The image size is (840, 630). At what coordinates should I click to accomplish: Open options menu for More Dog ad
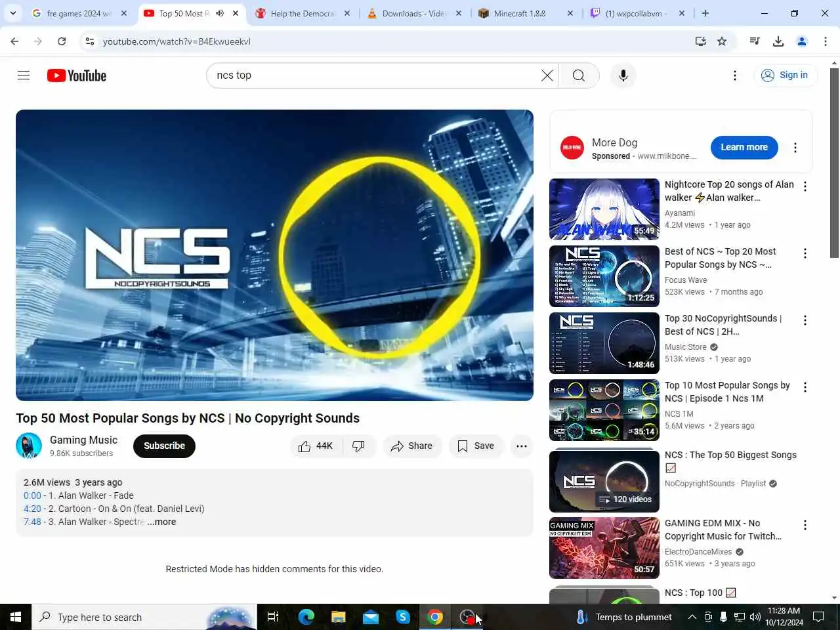pos(795,148)
